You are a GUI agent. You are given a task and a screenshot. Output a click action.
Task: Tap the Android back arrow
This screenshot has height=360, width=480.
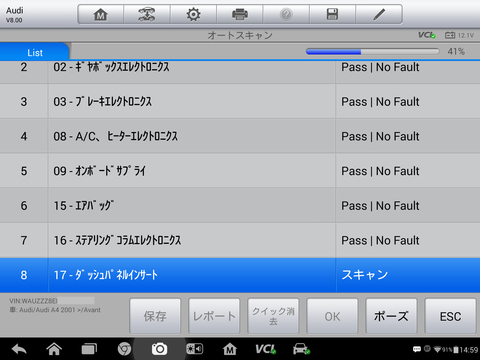coord(19,349)
